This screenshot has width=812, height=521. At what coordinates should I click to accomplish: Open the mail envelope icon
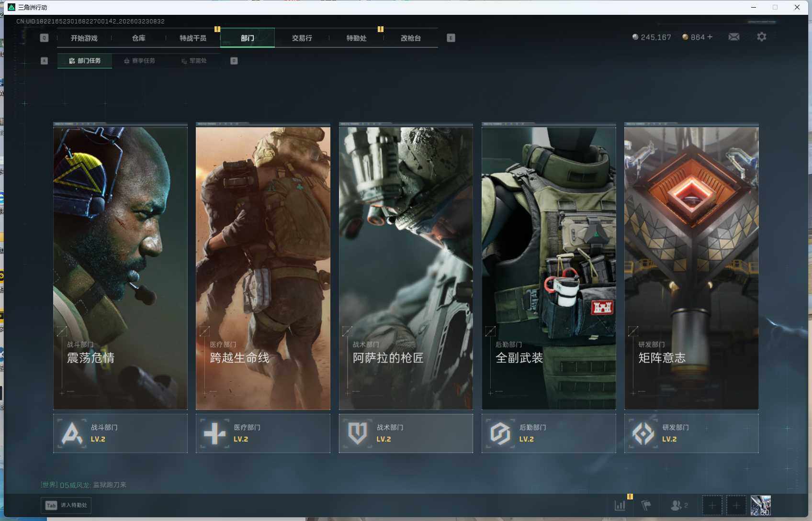733,37
